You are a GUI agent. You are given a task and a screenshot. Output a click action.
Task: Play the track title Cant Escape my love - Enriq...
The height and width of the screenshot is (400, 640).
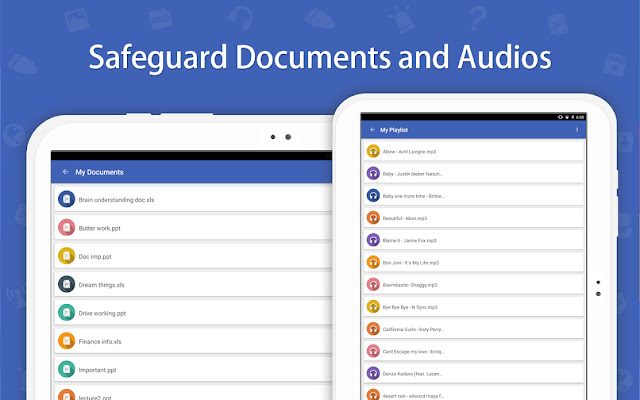tap(413, 351)
